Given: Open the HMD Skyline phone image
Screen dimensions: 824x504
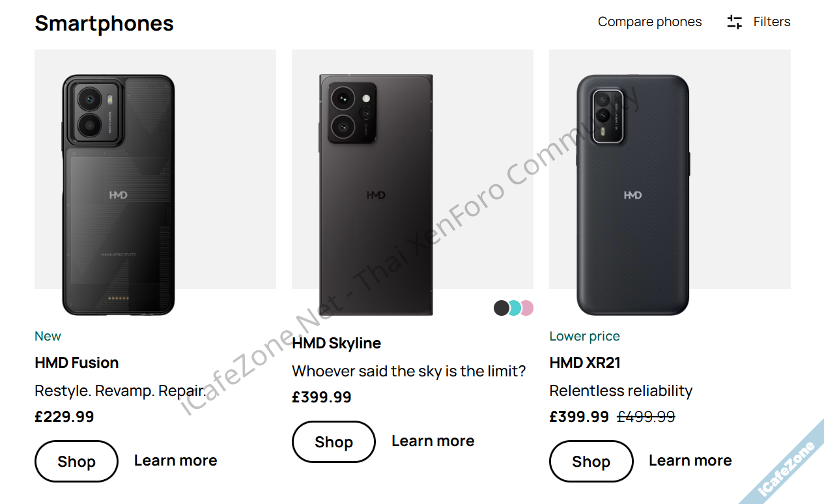Looking at the screenshot, I should 376,195.
